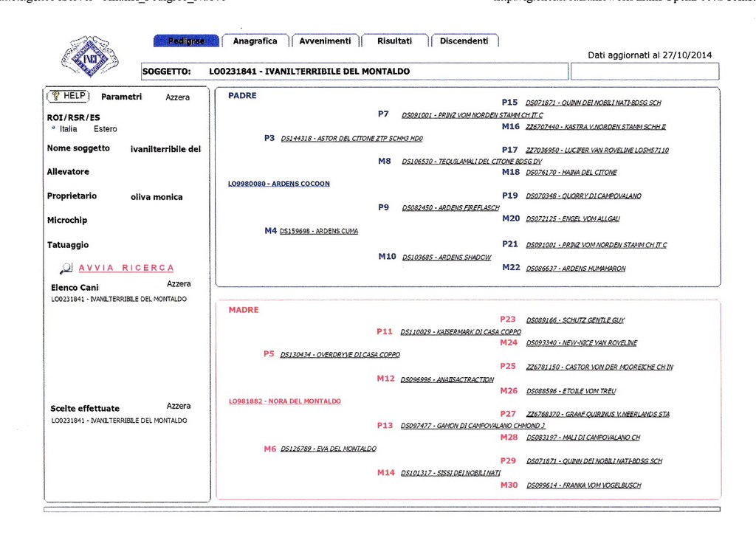Switch to the Pedigree tab
756x546 pixels.
click(186, 41)
